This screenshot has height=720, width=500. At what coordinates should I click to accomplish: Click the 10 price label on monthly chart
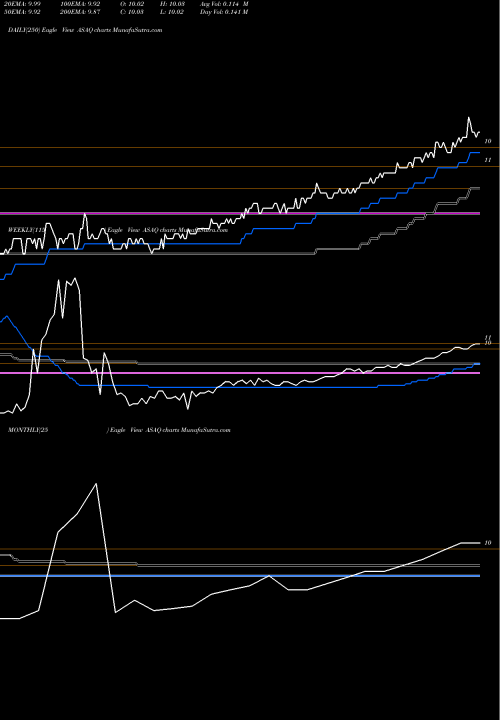[x=488, y=543]
